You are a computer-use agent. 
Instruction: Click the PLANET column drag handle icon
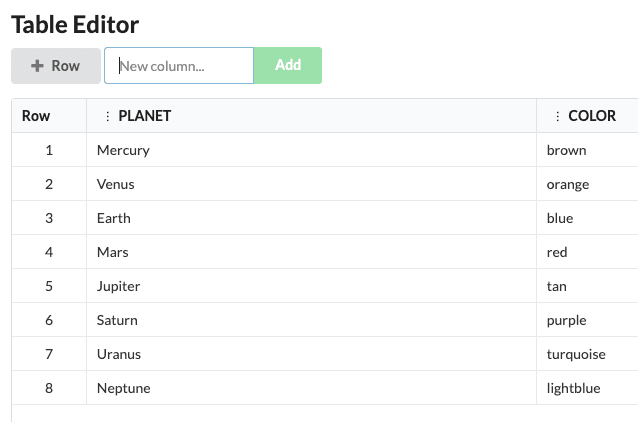(108, 116)
